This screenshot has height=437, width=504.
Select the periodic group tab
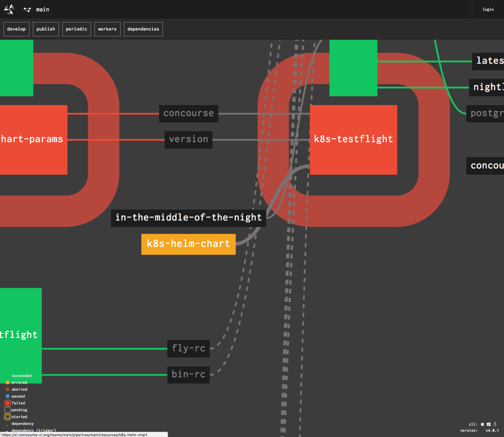point(76,29)
